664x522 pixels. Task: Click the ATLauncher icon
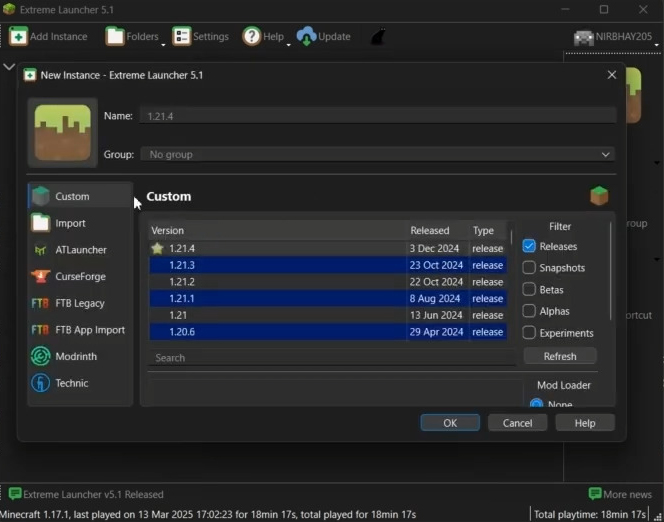40,250
